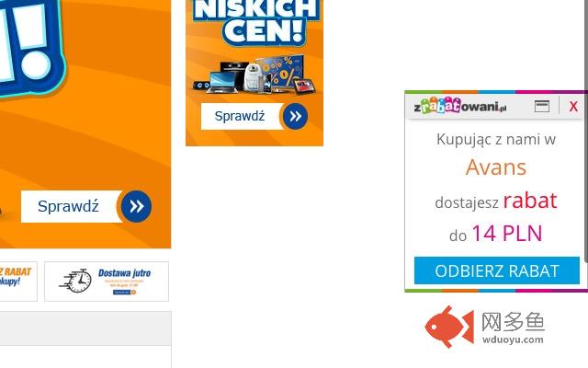Click the electronics products image on small banner
The height and width of the screenshot is (368, 588).
pyautogui.click(x=254, y=75)
